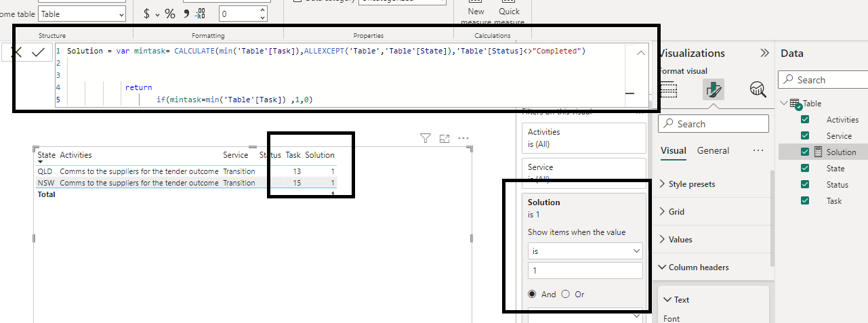The height and width of the screenshot is (323, 868).
Task: Click the decimal places format icon
Action: coord(201,14)
